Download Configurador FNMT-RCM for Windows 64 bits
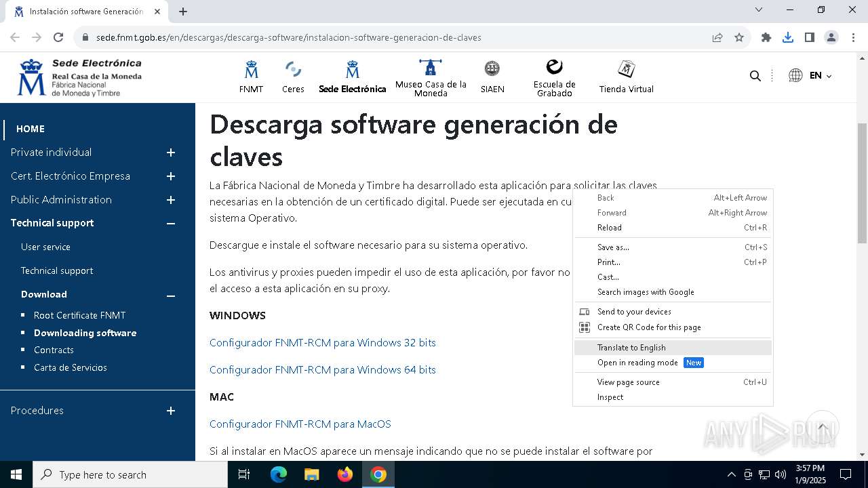The image size is (868, 488). (323, 369)
